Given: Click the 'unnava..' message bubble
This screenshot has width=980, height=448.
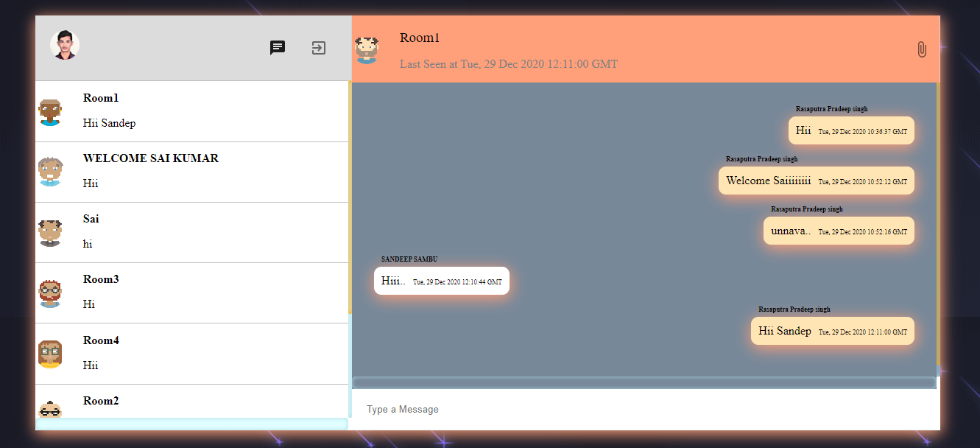Looking at the screenshot, I should [839, 231].
